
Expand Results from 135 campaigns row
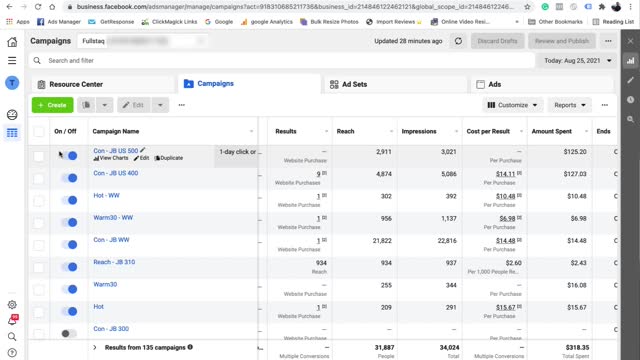pyautogui.click(x=95, y=347)
